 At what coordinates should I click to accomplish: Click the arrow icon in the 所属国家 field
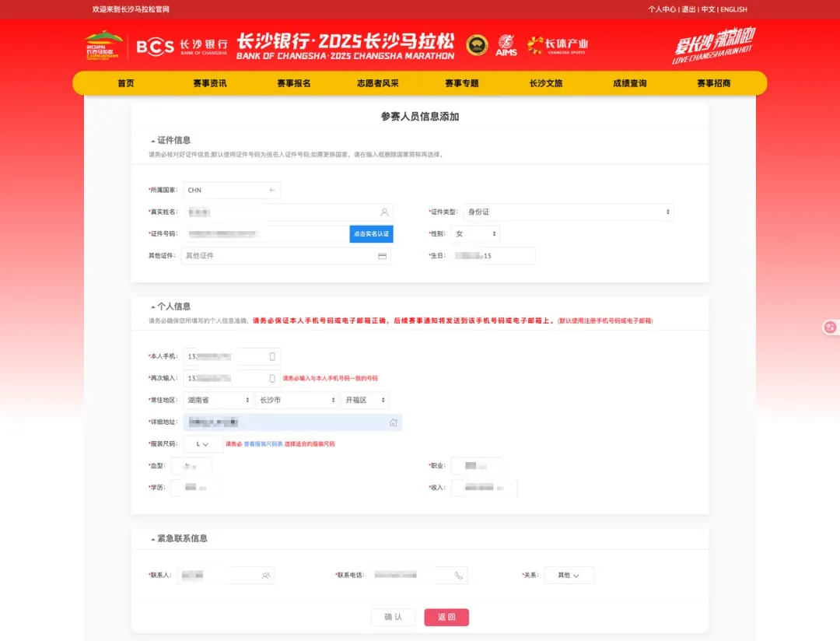point(272,191)
